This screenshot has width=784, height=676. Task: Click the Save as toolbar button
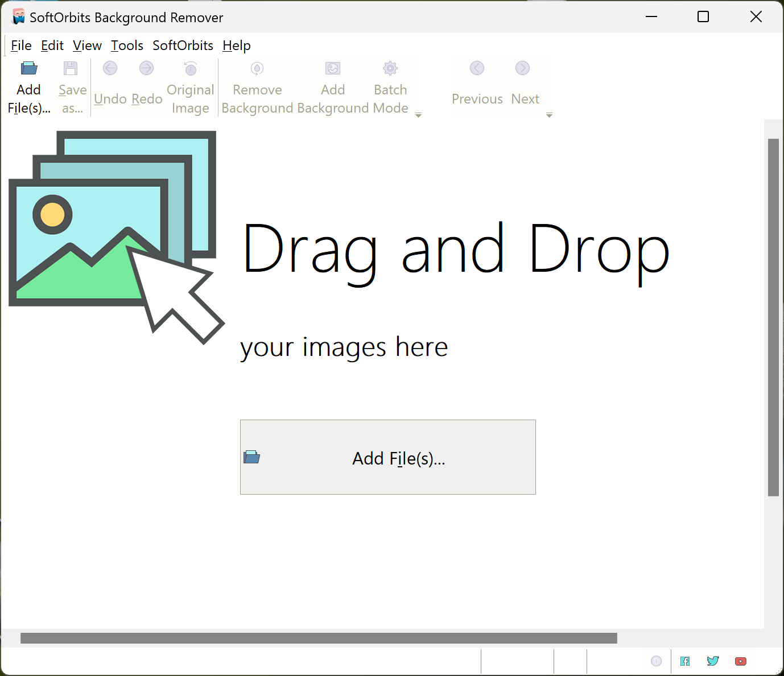[72, 88]
